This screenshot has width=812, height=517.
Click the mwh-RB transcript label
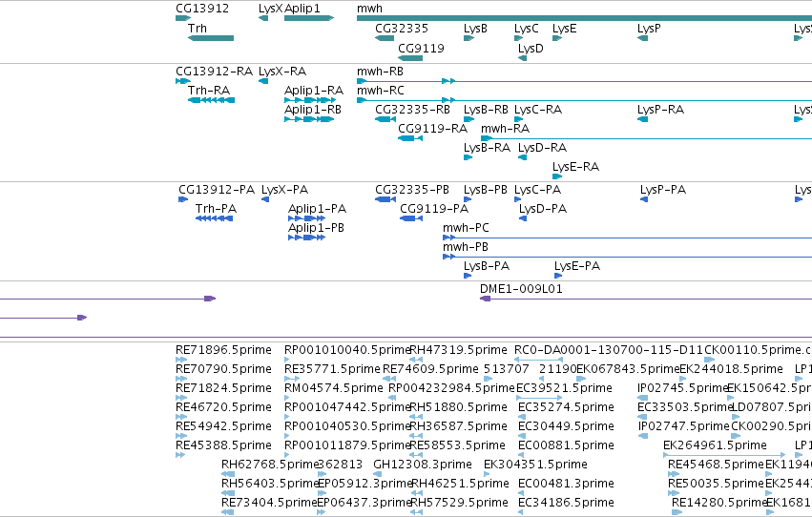tap(380, 72)
